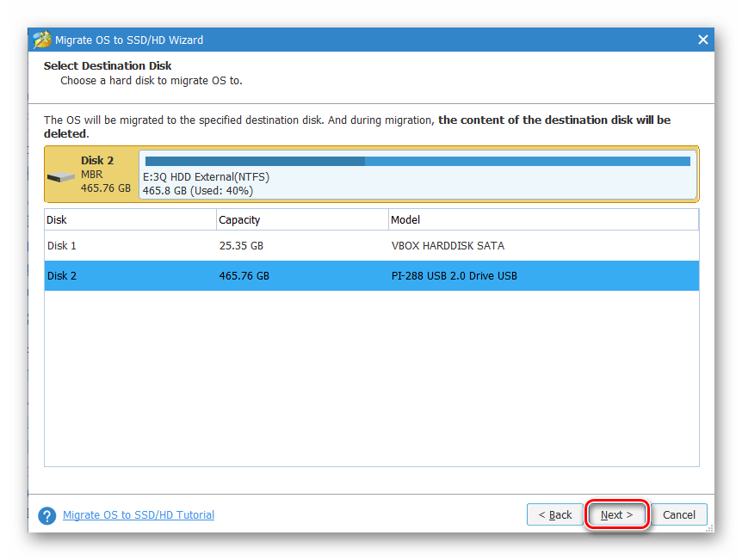The width and height of the screenshot is (742, 560).
Task: Select the Disk 2 row in the table
Action: pyautogui.click(x=372, y=276)
